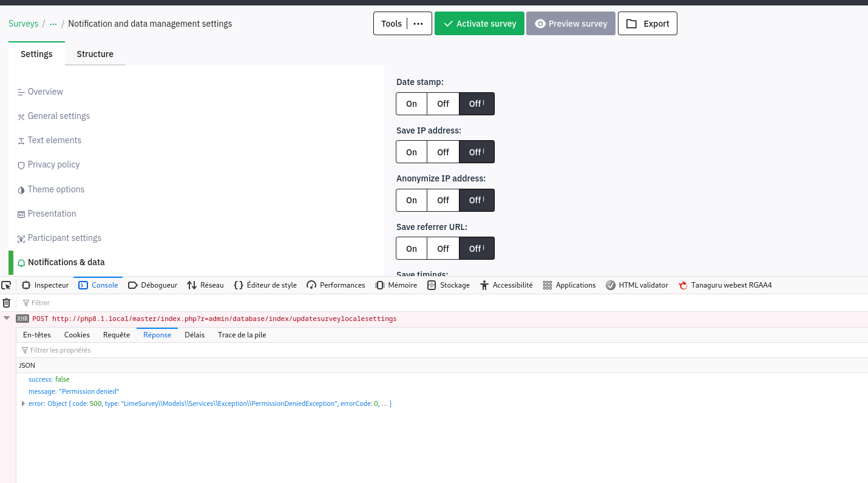Click the HTML validator check icon
The image size is (868, 483).
click(x=611, y=285)
